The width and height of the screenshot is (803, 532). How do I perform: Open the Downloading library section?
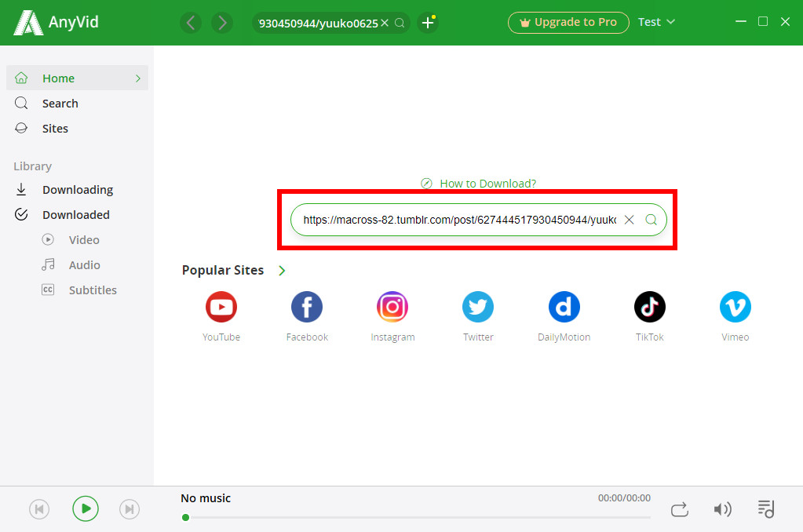[x=78, y=190]
